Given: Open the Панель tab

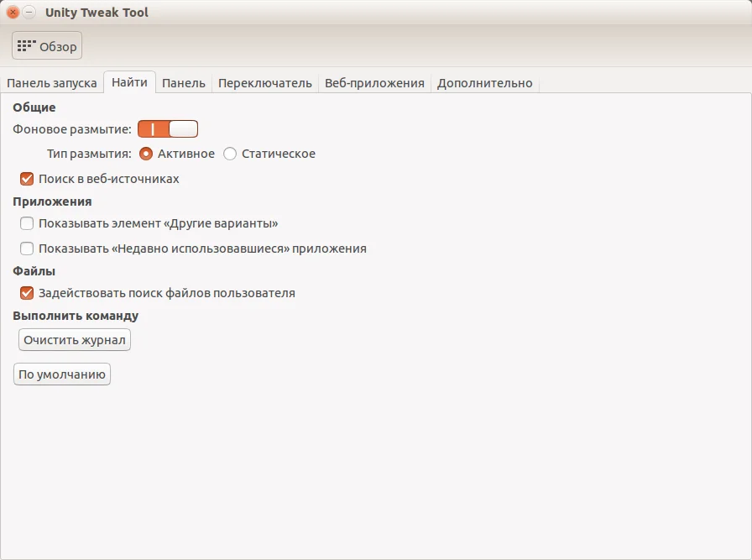Looking at the screenshot, I should [184, 83].
